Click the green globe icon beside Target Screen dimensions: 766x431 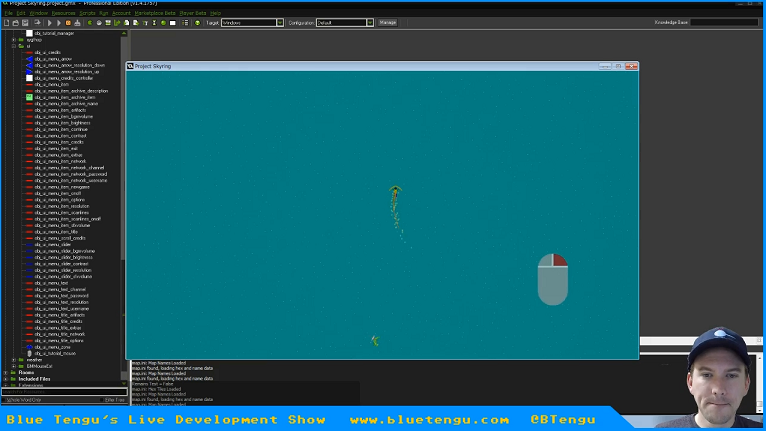tap(197, 23)
